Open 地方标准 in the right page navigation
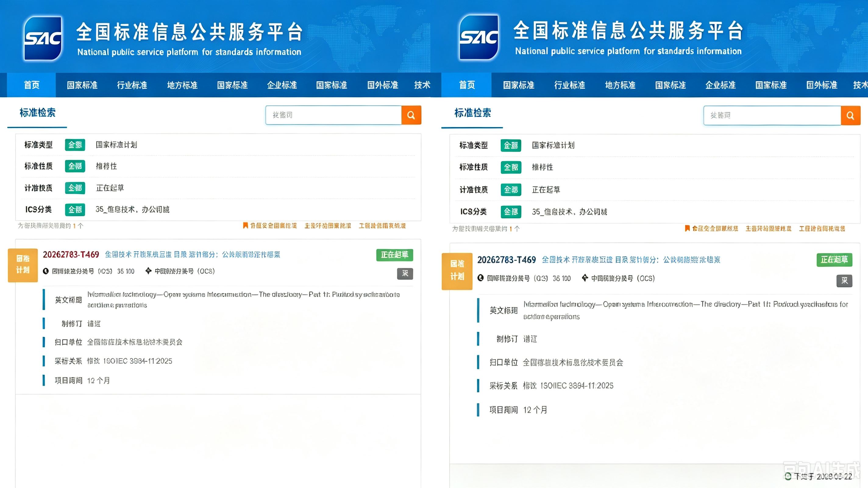 click(620, 85)
